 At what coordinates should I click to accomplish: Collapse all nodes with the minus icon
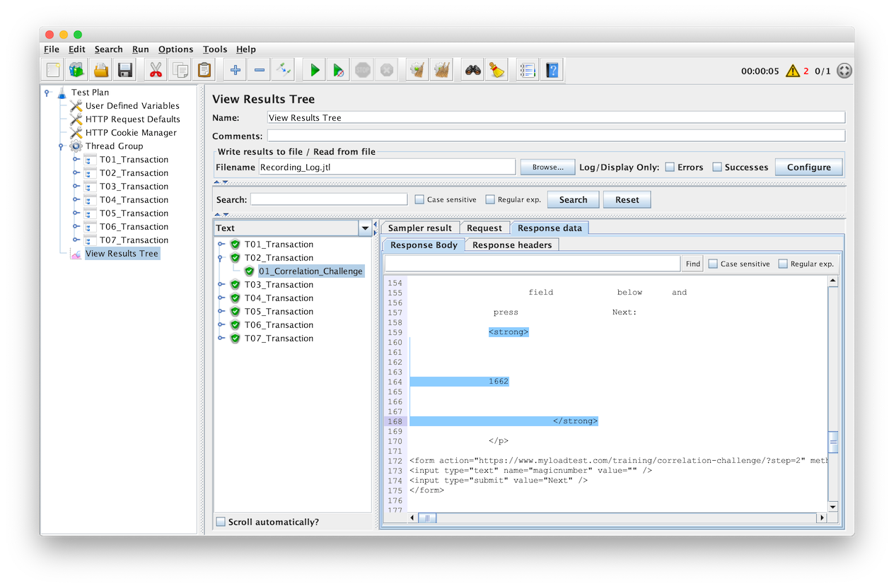click(260, 70)
